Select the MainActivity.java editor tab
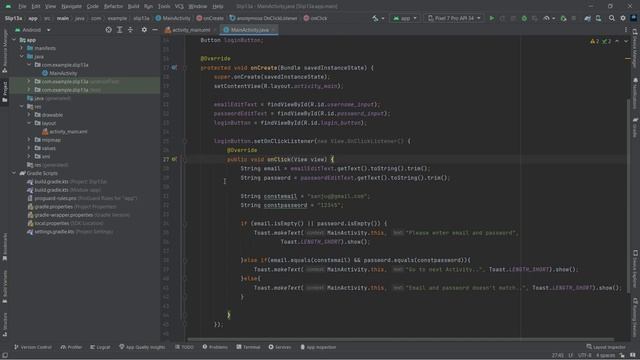Screen dimensions: 640x360 point(249,30)
